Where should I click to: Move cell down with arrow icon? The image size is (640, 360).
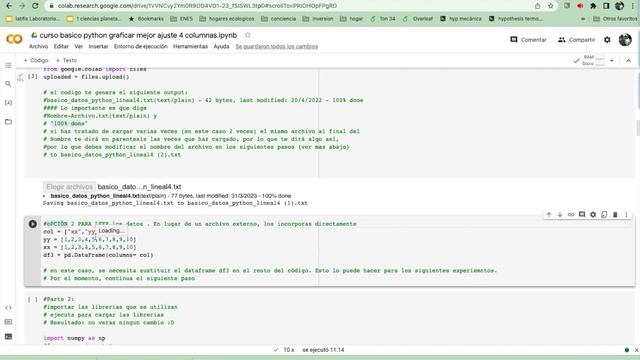pos(560,215)
